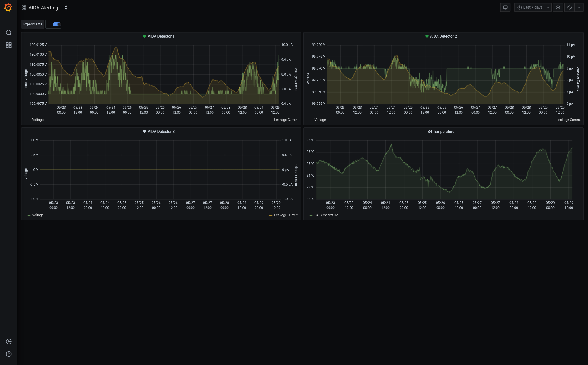Cycle view mode with the monitor icon
Image resolution: width=588 pixels, height=365 pixels.
click(505, 8)
